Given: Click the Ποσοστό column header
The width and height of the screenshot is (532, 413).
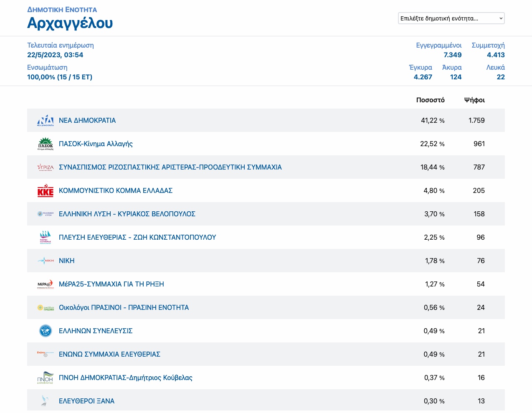Looking at the screenshot, I should point(430,100).
